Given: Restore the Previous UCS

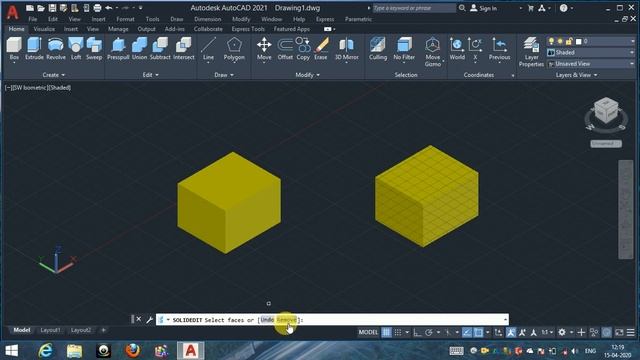Looking at the screenshot, I should 499,49.
